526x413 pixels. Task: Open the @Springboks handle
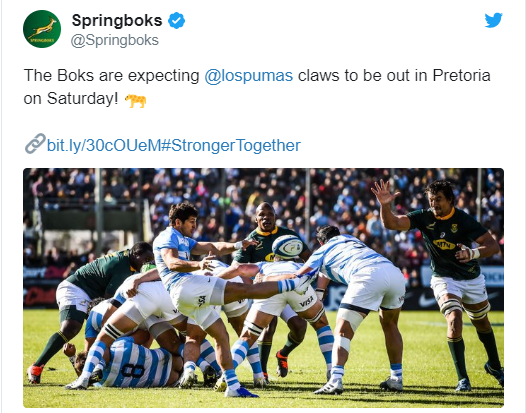click(114, 40)
